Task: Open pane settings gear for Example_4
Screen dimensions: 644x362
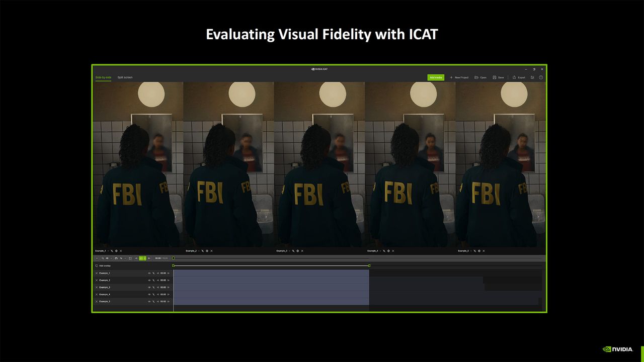Action: (388, 250)
